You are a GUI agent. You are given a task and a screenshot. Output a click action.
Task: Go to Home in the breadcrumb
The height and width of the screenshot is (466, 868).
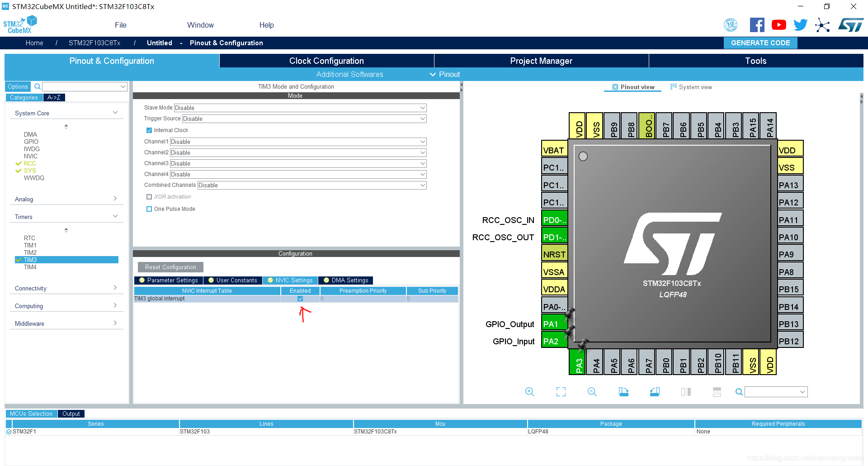tap(34, 43)
